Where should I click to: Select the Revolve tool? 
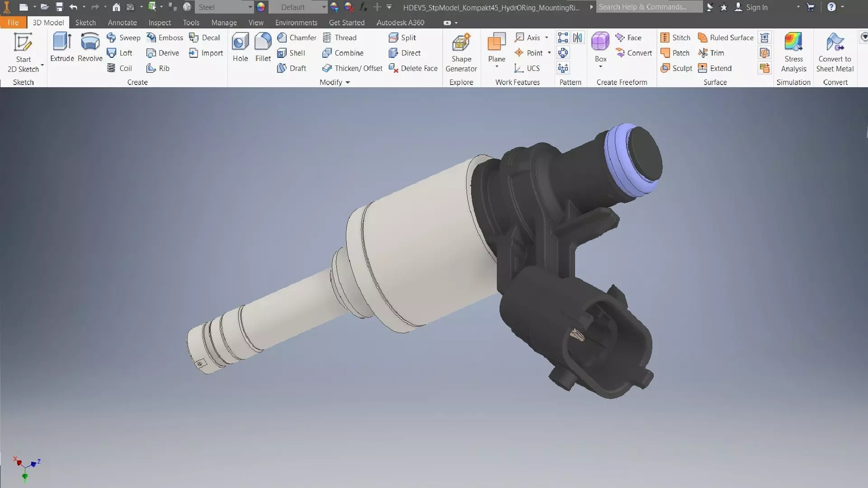coord(90,47)
